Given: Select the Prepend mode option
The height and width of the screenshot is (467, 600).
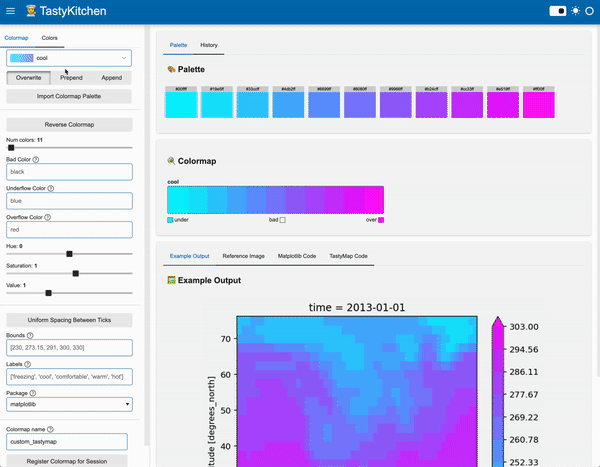Looking at the screenshot, I should click(x=70, y=77).
